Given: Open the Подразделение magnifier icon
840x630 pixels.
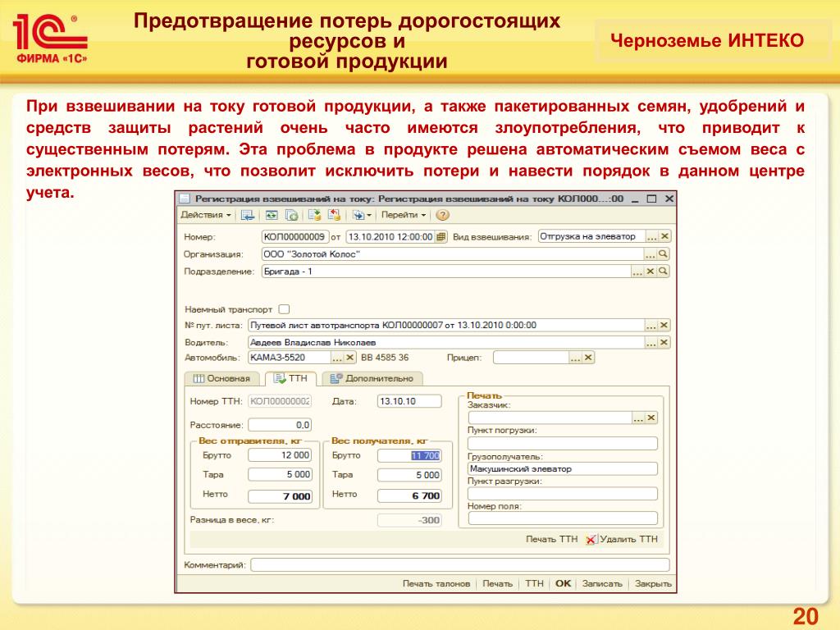Looking at the screenshot, I should click(x=663, y=272).
